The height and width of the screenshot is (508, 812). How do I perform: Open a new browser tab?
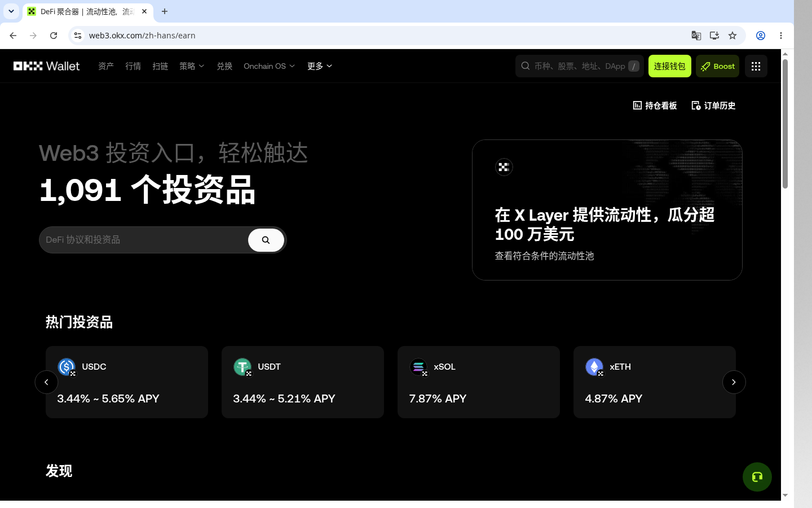point(165,11)
